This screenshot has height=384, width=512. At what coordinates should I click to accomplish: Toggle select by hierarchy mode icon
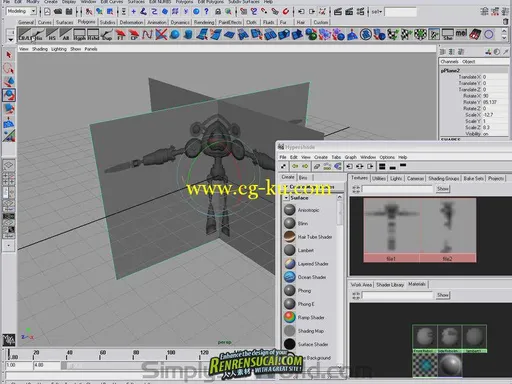[x=89, y=12]
